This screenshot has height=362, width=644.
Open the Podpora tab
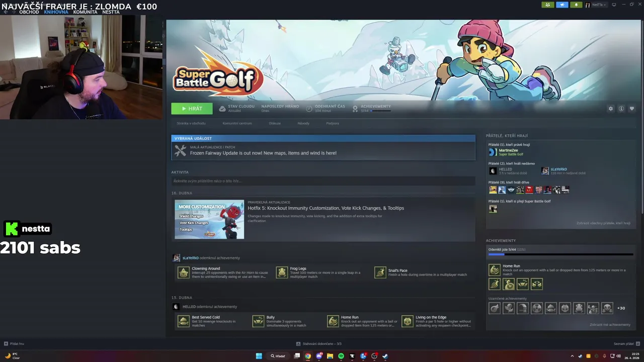click(x=333, y=123)
